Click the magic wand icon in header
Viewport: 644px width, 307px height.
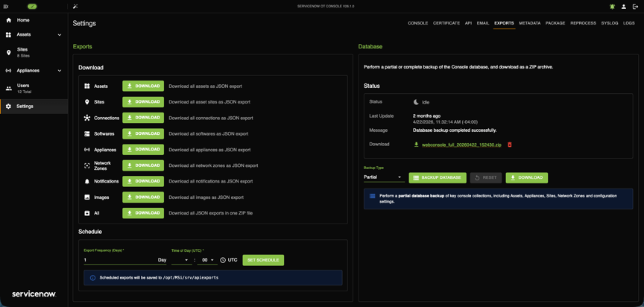pyautogui.click(x=75, y=7)
